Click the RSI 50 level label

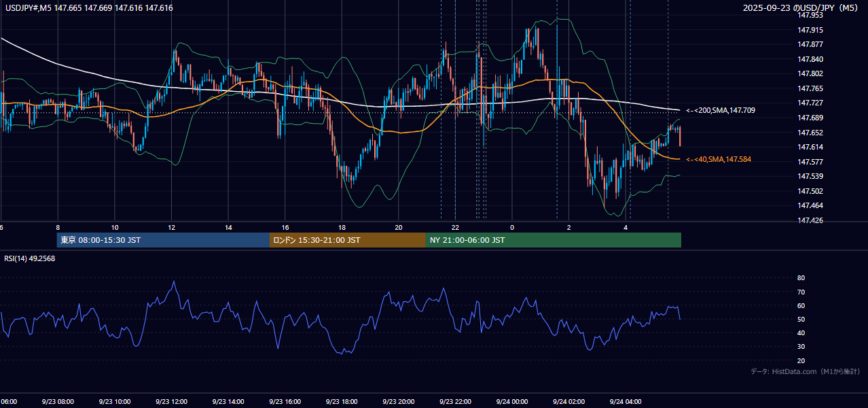tap(801, 319)
